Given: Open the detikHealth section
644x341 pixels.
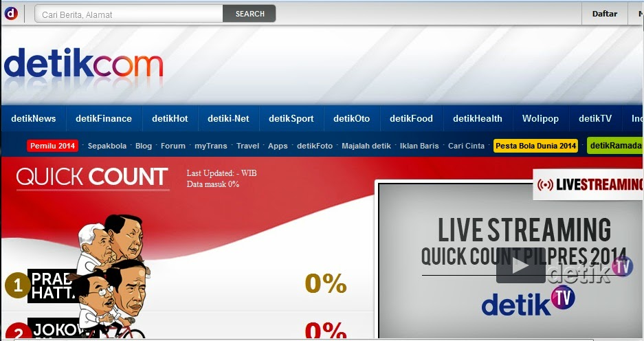Looking at the screenshot, I should (x=477, y=118).
